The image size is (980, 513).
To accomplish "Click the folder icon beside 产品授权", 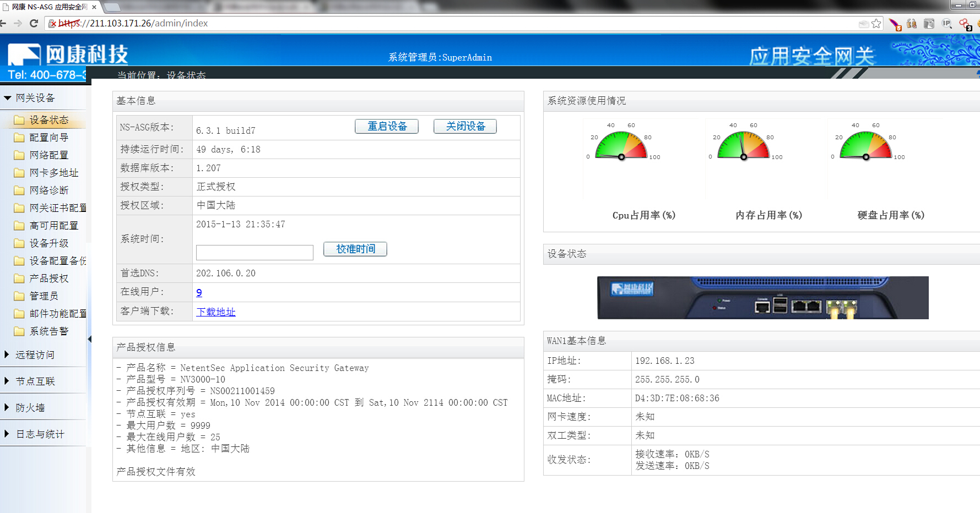I will (x=19, y=279).
